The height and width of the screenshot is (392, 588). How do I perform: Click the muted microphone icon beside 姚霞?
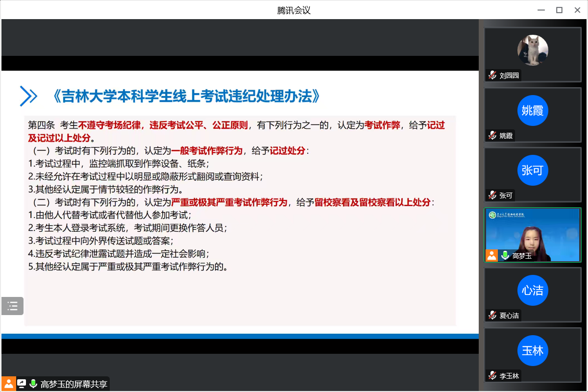(492, 136)
